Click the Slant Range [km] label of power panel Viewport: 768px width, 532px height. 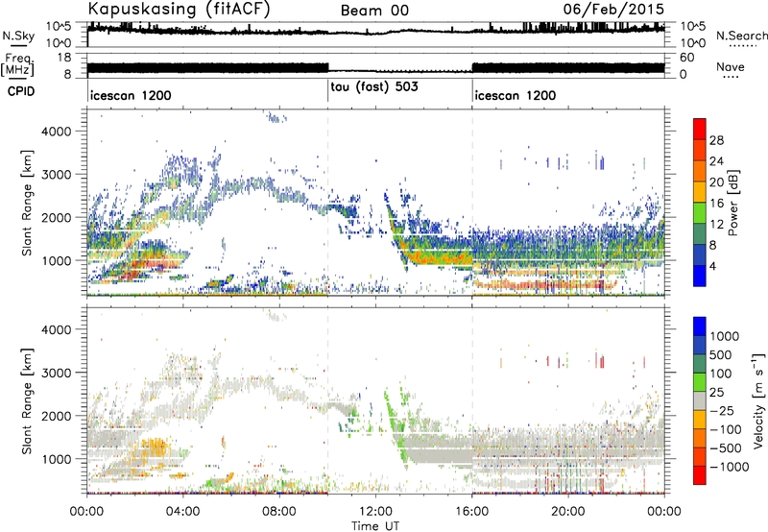pyautogui.click(x=27, y=203)
